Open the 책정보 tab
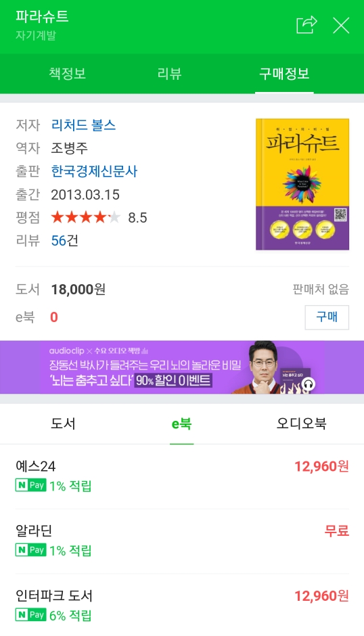Viewport: 364px width, 636px height. (68, 74)
